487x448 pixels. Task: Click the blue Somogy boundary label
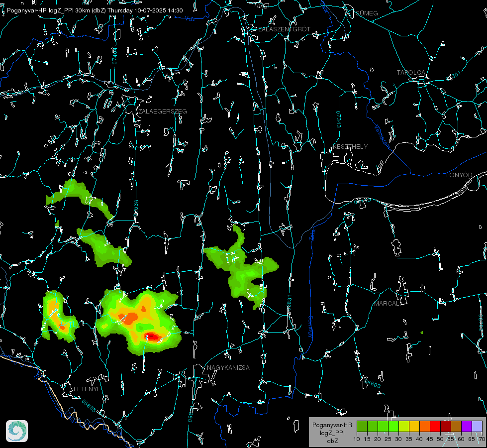[310, 328]
